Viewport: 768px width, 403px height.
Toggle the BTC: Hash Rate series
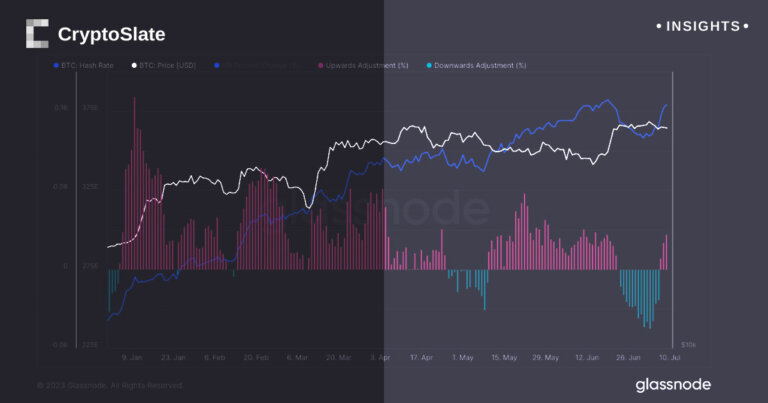pos(87,65)
